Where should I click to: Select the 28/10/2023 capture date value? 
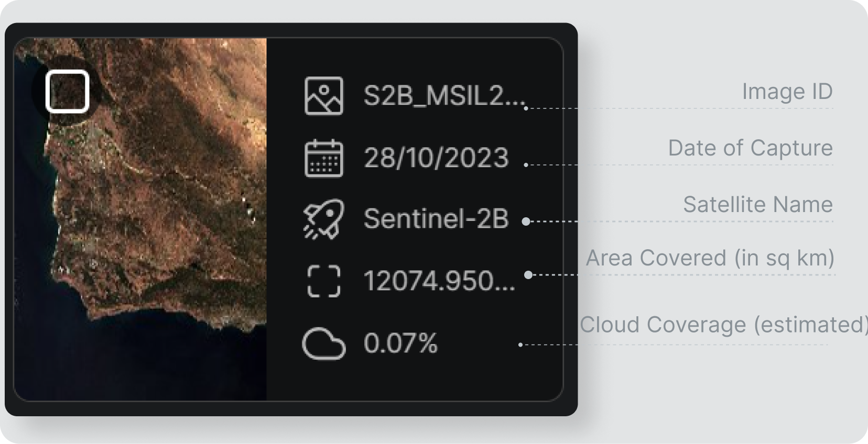436,158
